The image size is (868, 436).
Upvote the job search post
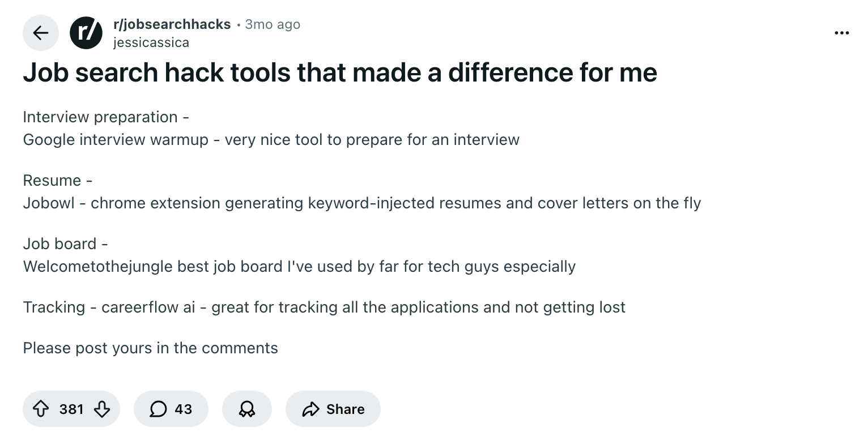pos(41,409)
